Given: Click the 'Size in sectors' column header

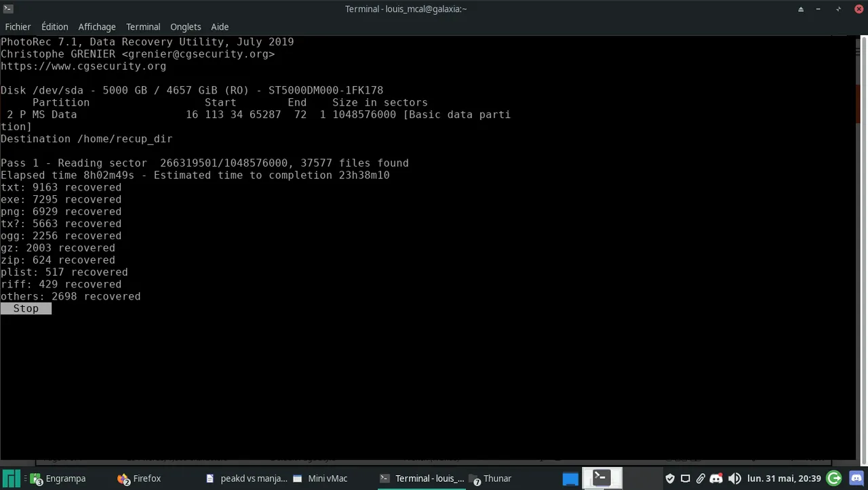Looking at the screenshot, I should pos(380,103).
